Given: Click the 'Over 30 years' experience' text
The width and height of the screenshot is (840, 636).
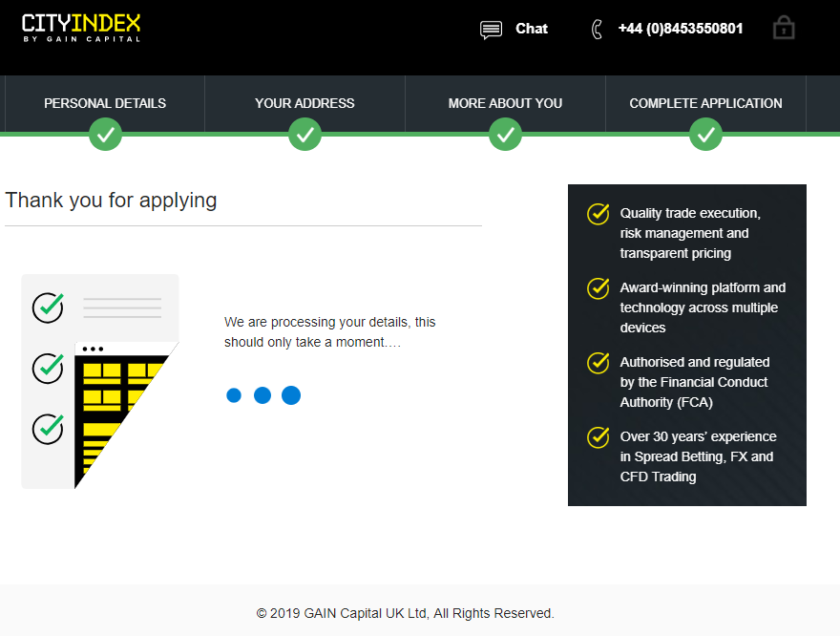Looking at the screenshot, I should pyautogui.click(x=698, y=456).
